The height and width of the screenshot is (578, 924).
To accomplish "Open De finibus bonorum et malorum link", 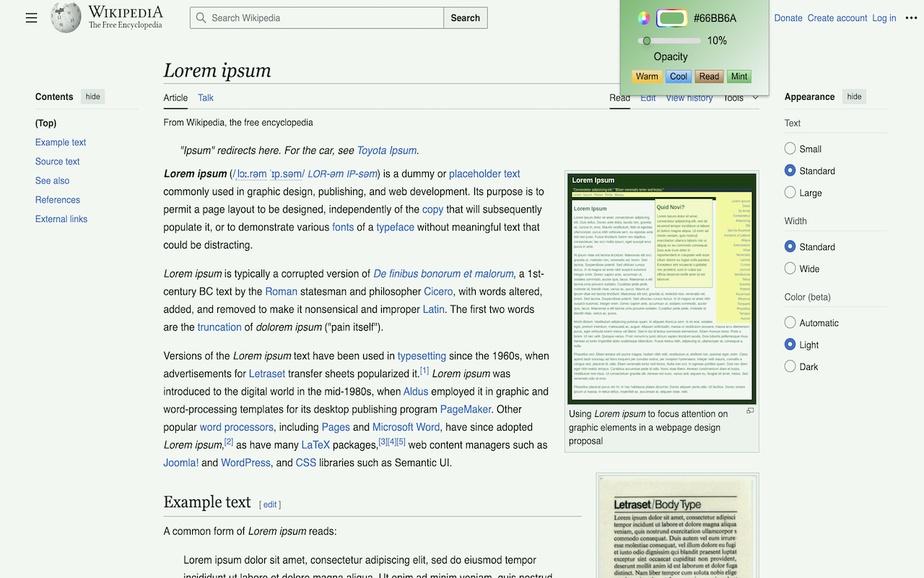I will tap(443, 274).
